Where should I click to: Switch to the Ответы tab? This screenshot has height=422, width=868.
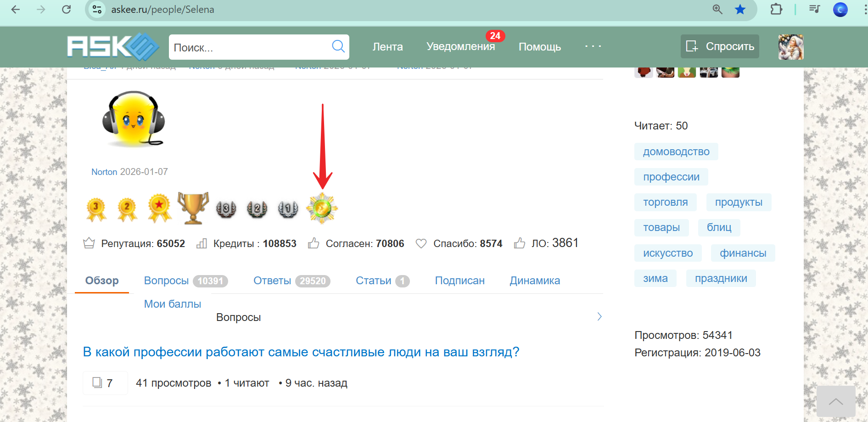click(x=273, y=281)
